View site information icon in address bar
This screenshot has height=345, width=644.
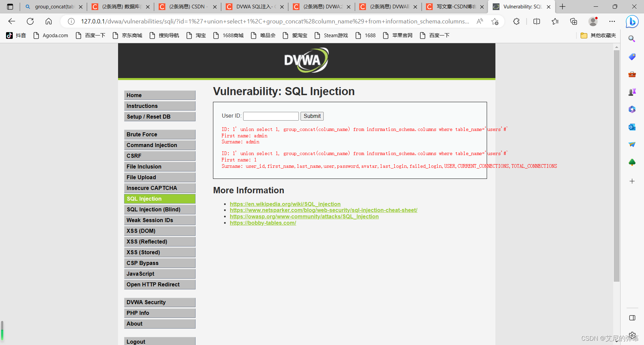(x=71, y=21)
